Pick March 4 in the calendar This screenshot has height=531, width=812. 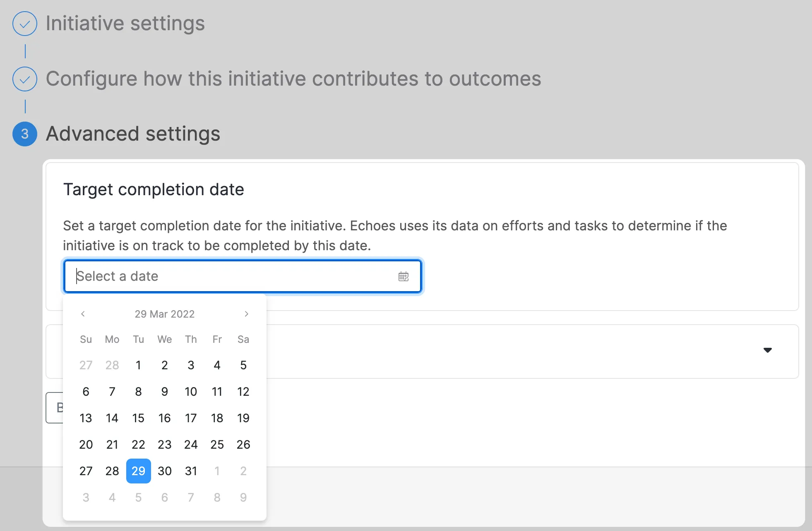click(x=217, y=365)
